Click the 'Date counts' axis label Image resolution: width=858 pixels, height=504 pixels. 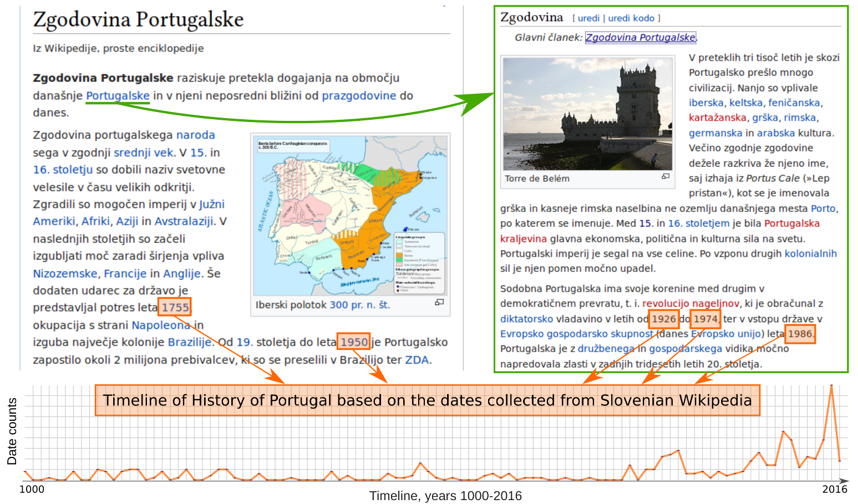click(x=12, y=431)
